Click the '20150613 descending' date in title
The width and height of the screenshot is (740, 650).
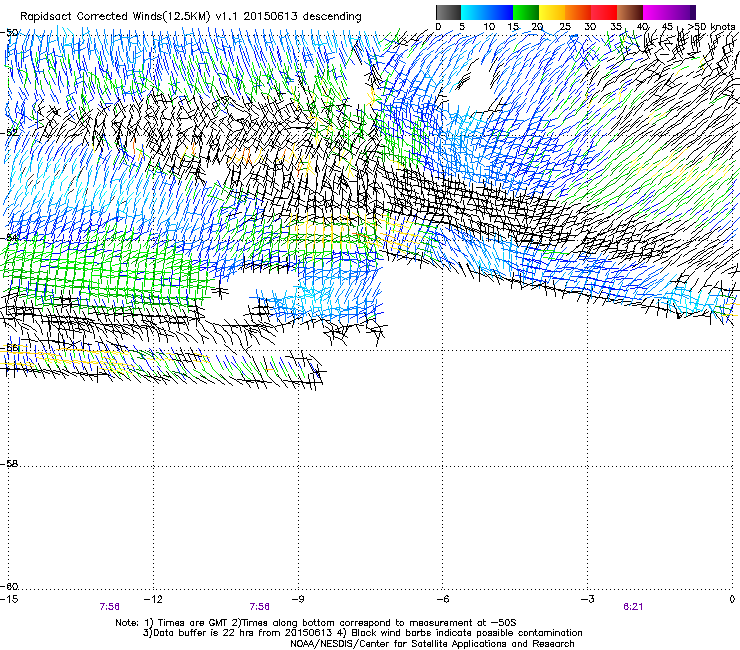302,17
